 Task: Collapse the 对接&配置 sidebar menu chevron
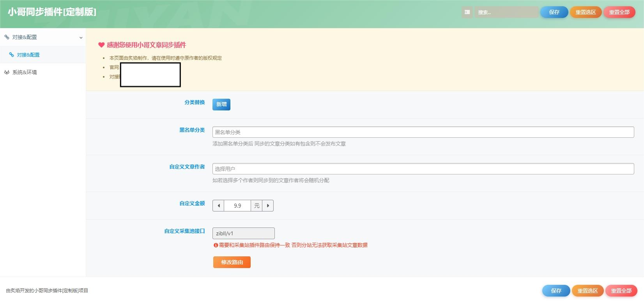pos(81,38)
